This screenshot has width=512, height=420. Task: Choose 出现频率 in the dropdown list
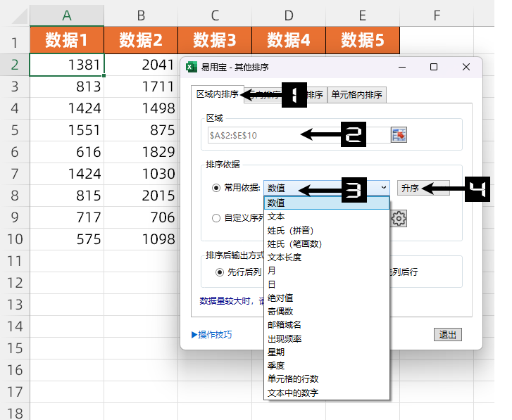coord(327,339)
